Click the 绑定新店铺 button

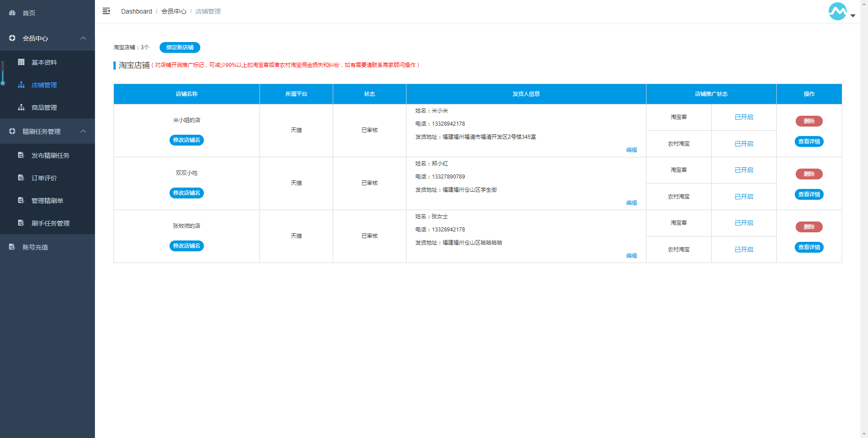179,47
